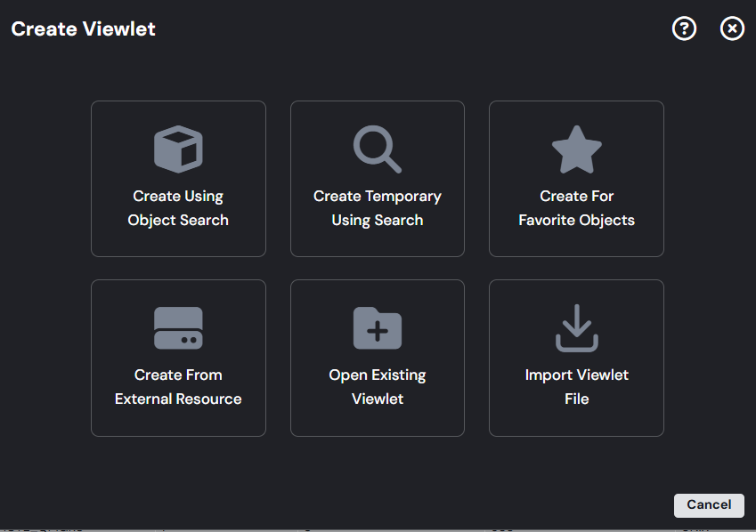Click the folder-plus Open Existing icon
Viewport: 756px width, 532px height.
377,327
